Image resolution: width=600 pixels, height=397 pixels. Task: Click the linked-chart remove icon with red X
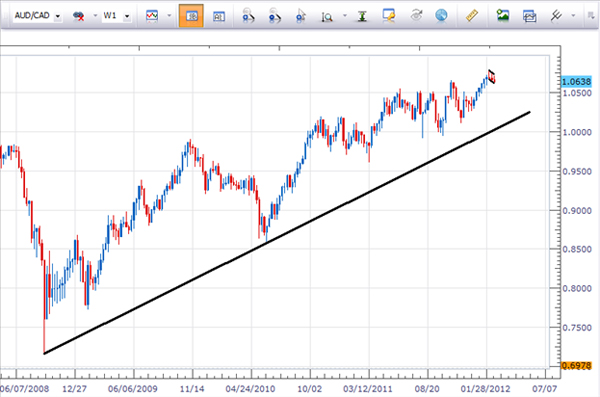pos(78,16)
